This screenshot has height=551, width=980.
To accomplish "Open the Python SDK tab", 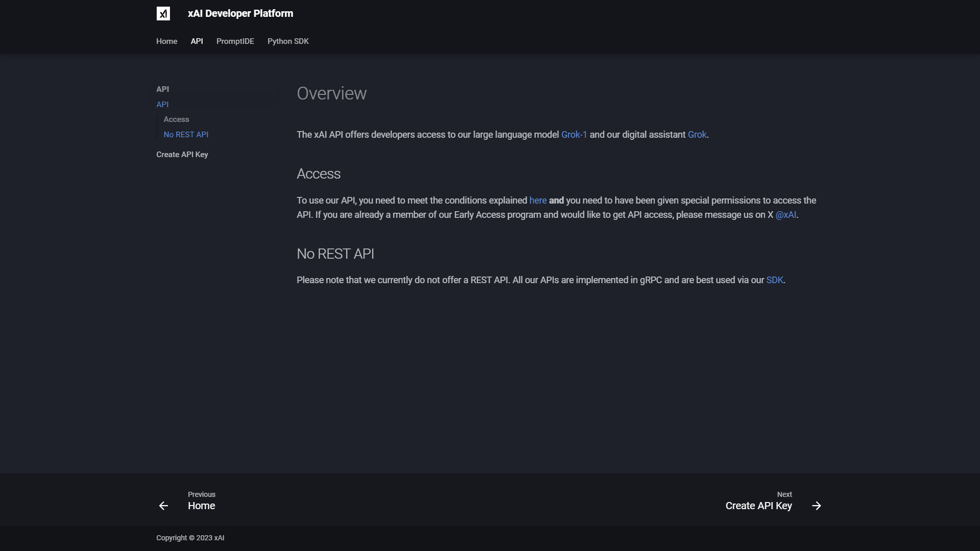I will pyautogui.click(x=288, y=41).
